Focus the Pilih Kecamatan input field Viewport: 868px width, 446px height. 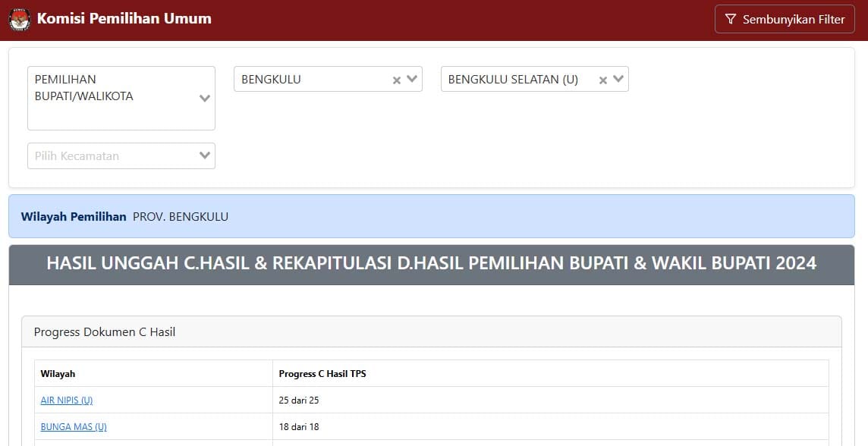(x=110, y=155)
